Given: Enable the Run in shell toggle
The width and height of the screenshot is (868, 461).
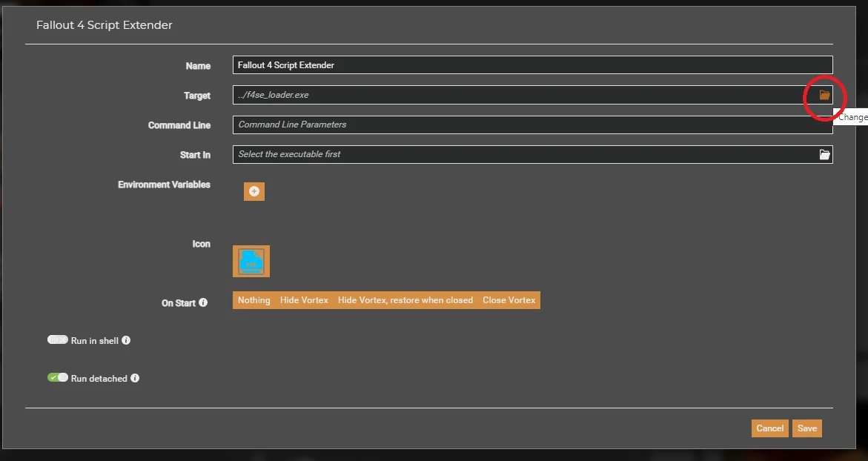Looking at the screenshot, I should point(58,339).
